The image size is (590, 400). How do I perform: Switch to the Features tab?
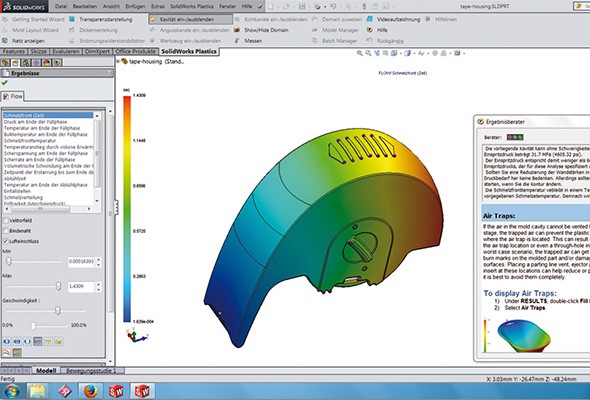pos(14,52)
